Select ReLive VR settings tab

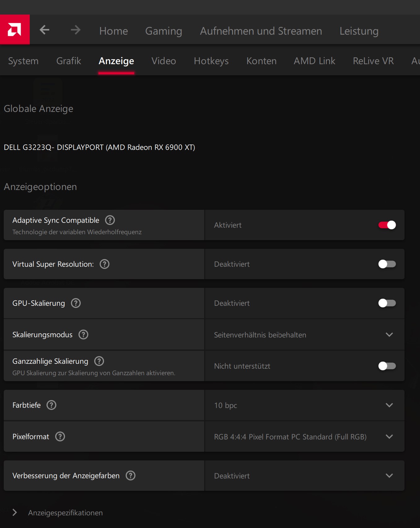[x=374, y=61]
